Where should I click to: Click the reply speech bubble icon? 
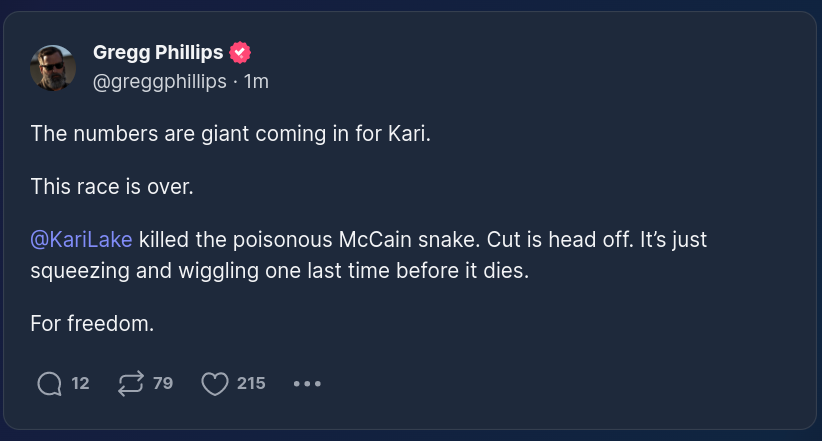click(48, 383)
